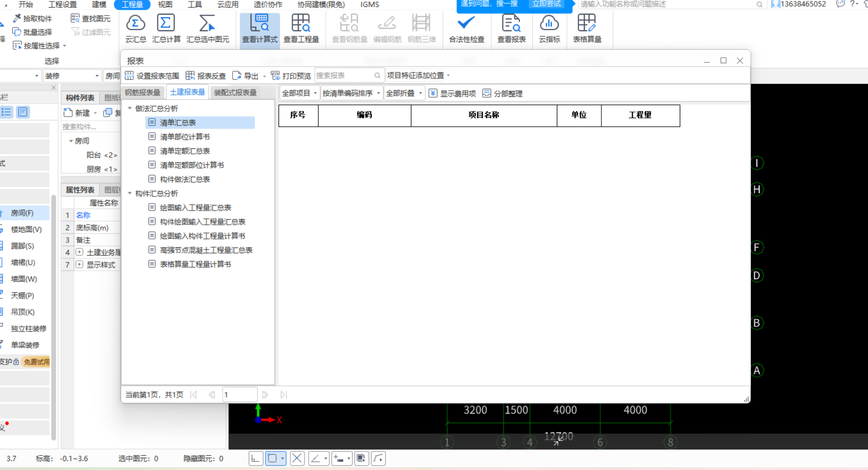Run 汇总计算 from the ribbon

click(166, 29)
